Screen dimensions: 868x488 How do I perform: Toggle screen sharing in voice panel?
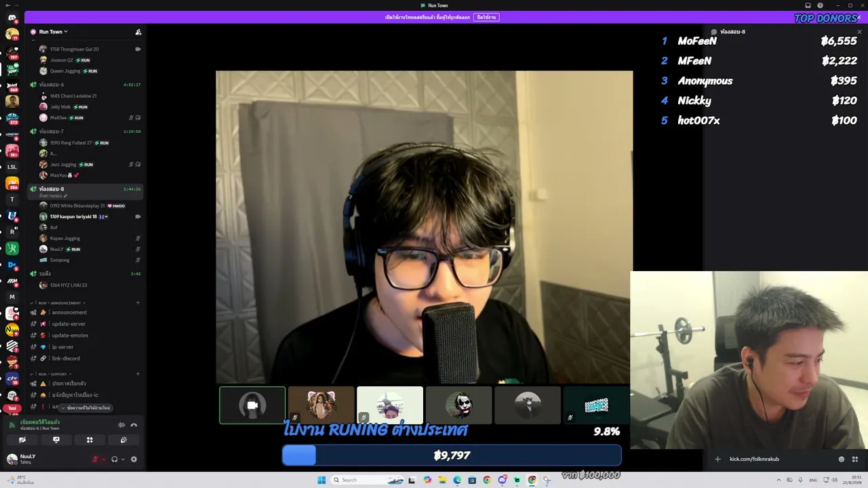(56, 440)
